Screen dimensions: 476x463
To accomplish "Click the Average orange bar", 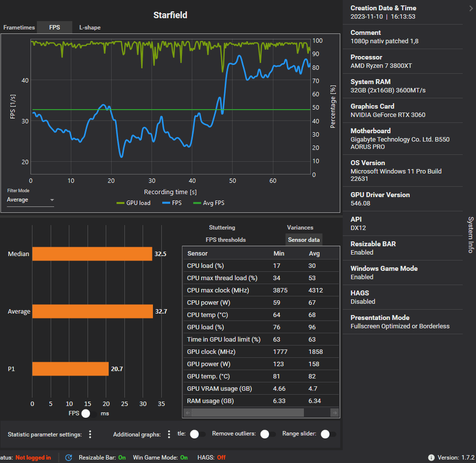I will 92,311.
